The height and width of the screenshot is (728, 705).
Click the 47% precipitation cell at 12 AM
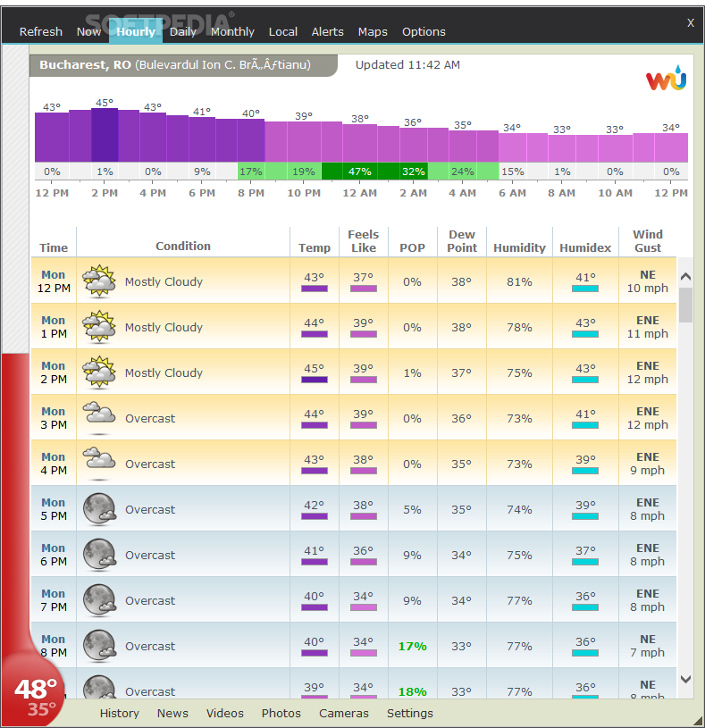tap(360, 172)
